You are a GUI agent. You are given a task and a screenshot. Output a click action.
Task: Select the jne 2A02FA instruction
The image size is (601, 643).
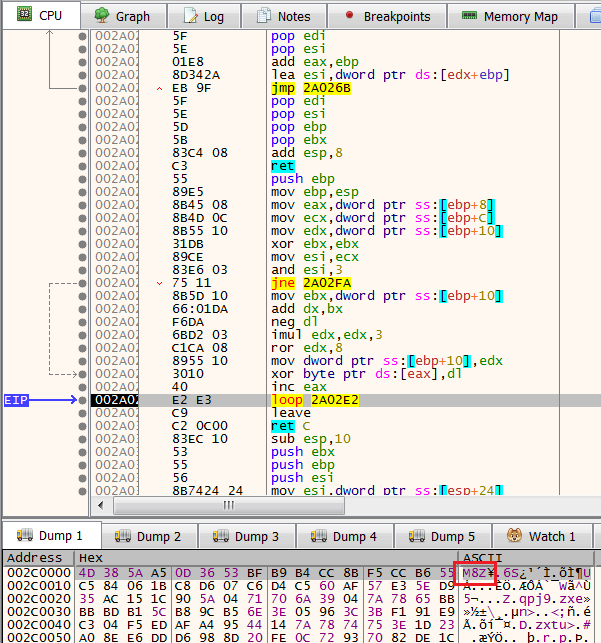click(310, 283)
